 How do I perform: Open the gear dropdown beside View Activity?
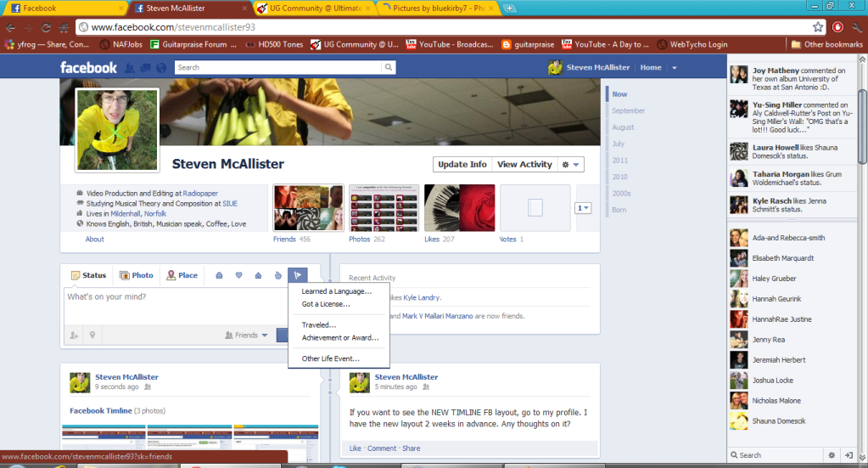pos(570,165)
